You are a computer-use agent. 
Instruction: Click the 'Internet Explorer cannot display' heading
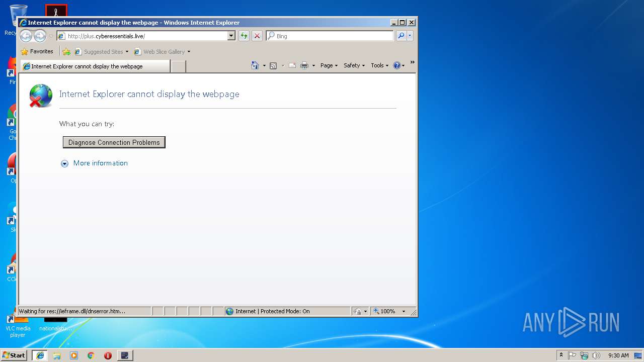[x=149, y=94]
